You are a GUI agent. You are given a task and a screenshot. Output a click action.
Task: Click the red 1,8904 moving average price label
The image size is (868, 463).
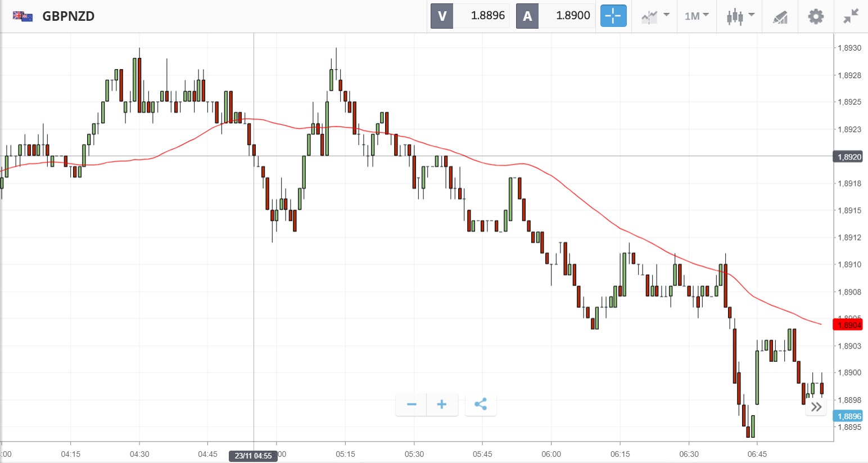tap(849, 325)
